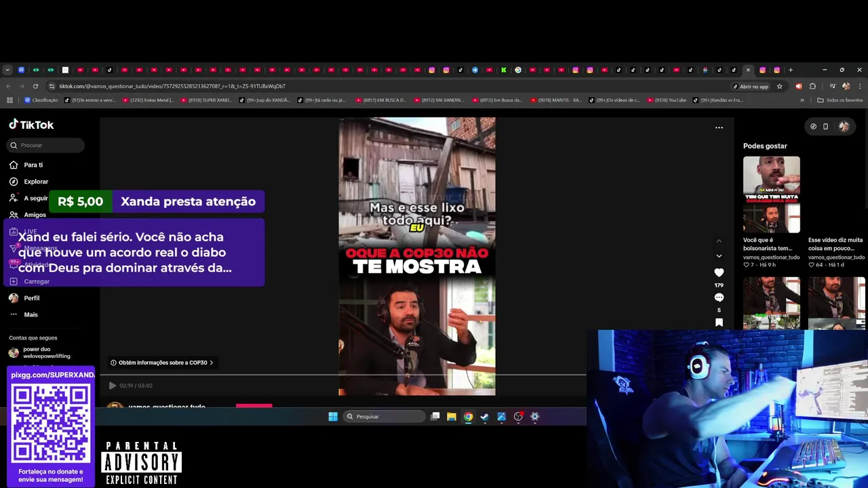Screen dimensions: 868x488
Task: Expand the bookmarks overflow chevron
Action: (x=802, y=100)
